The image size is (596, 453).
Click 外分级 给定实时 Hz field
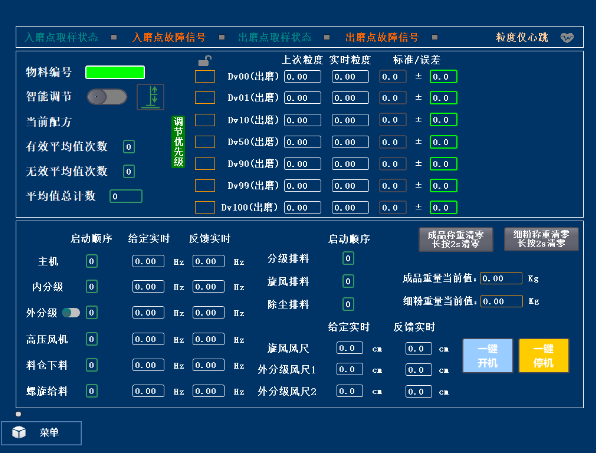point(148,312)
